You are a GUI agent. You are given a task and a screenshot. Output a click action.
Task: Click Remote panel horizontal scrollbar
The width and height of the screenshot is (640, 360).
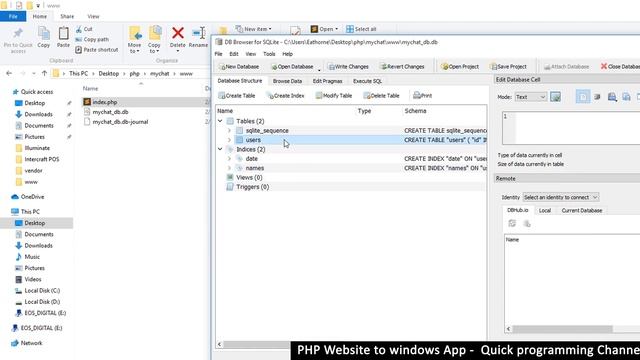pyautogui.click(x=562, y=329)
